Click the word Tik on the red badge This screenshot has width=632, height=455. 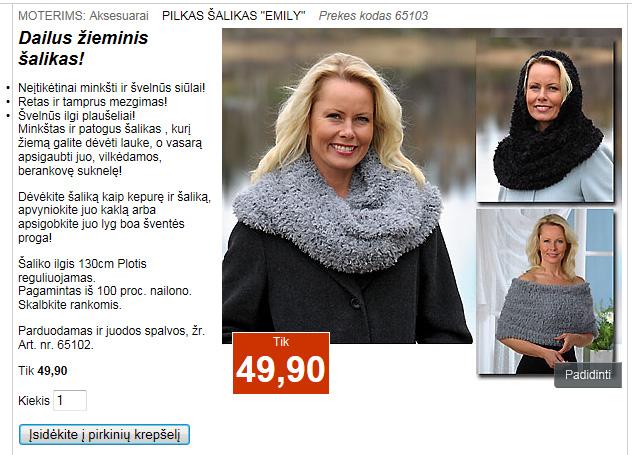[281, 342]
